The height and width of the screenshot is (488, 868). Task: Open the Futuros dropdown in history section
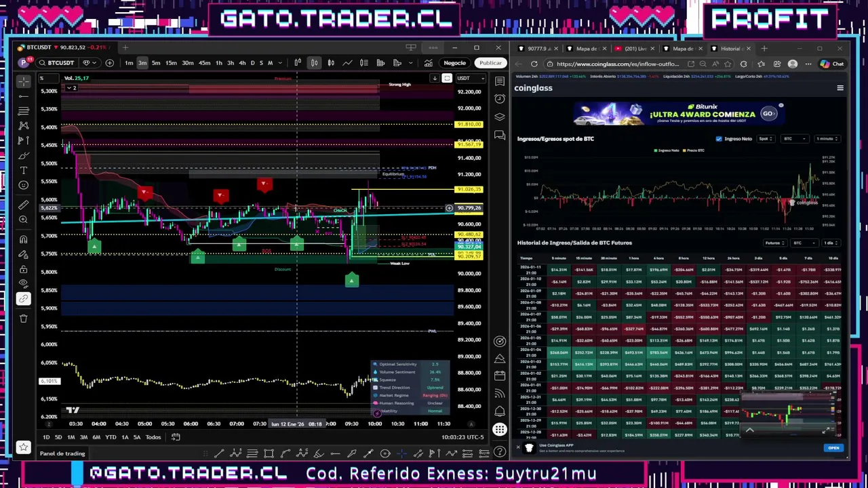774,243
